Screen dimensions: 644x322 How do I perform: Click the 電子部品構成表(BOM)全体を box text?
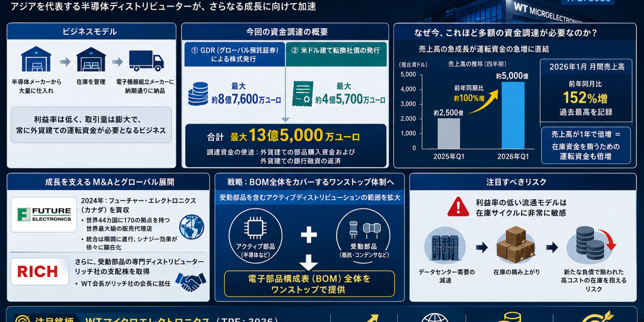309,279
